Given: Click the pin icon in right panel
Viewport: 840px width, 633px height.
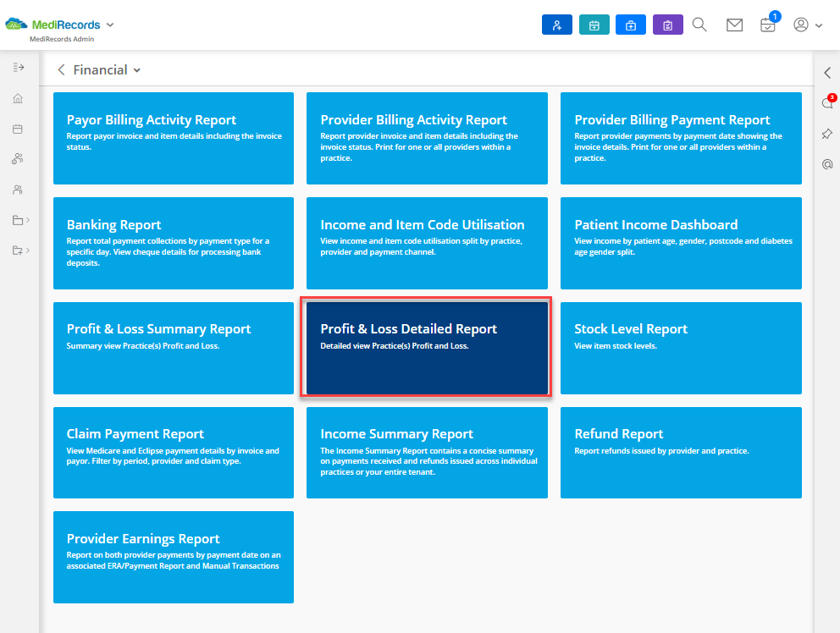Looking at the screenshot, I should pyautogui.click(x=827, y=134).
